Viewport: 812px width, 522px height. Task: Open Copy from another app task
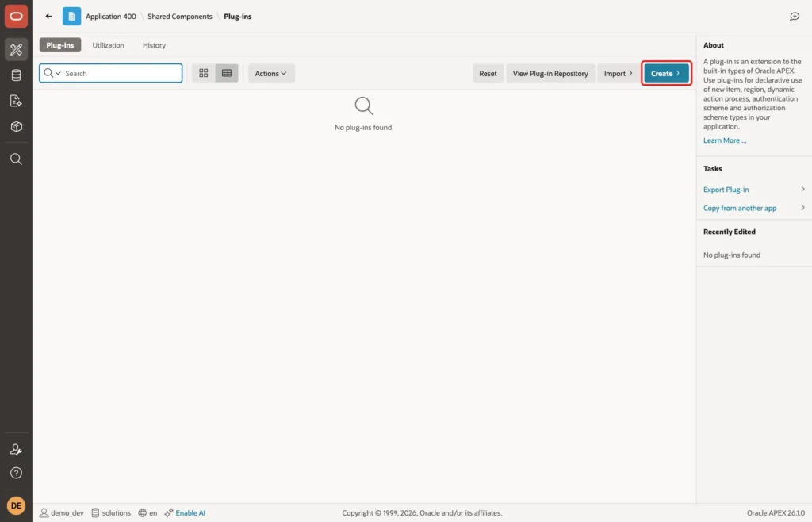740,208
